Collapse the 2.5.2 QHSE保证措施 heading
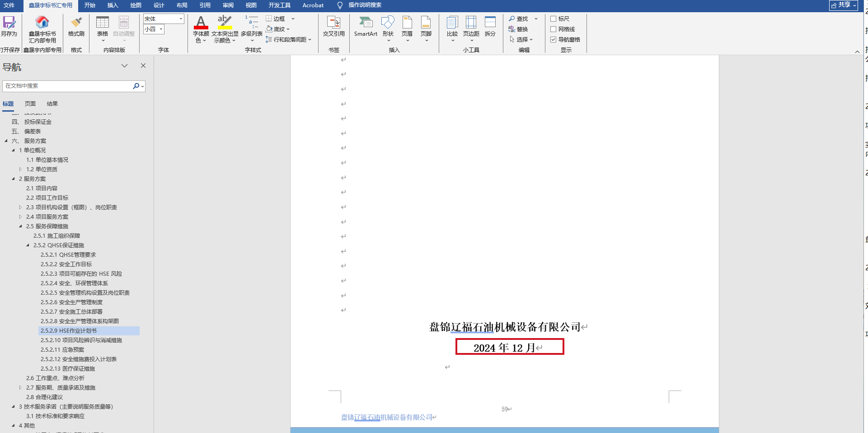The height and width of the screenshot is (433, 868). click(x=28, y=245)
